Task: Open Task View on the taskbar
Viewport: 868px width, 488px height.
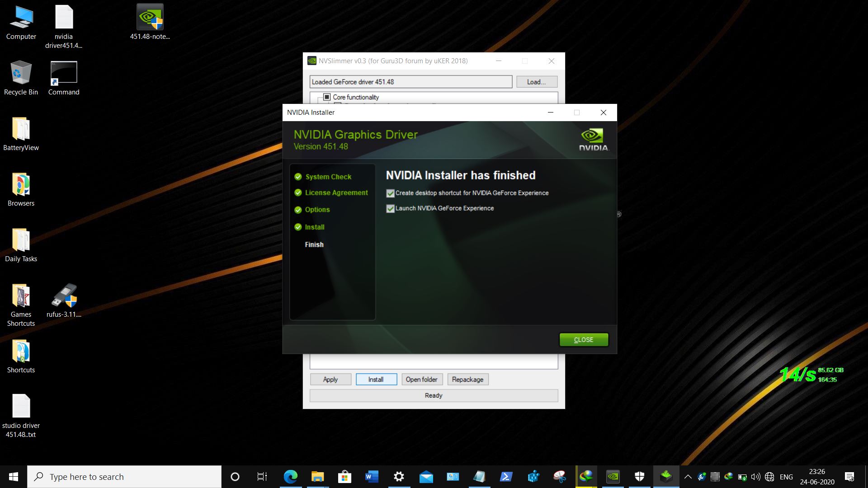Action: 262,477
